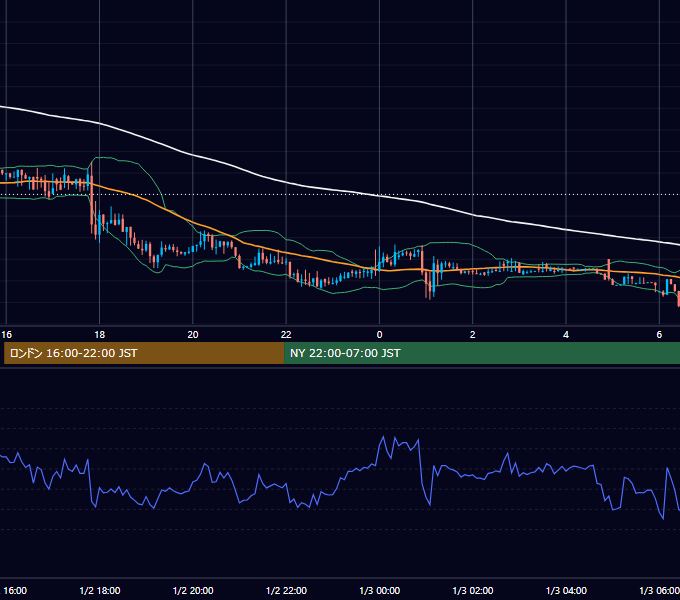Viewport: 680px width, 600px height.
Task: Click the '1/3 00:00' time label
Action: coord(379,590)
